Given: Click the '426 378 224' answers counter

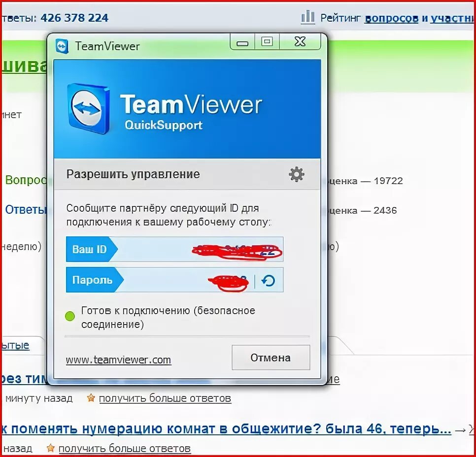Looking at the screenshot, I should [74, 18].
